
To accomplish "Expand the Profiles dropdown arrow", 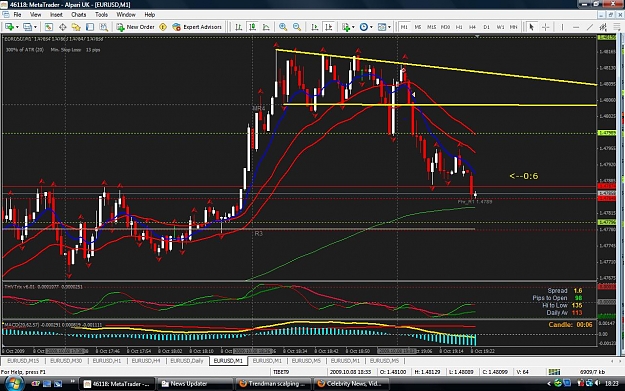I will [35, 27].
